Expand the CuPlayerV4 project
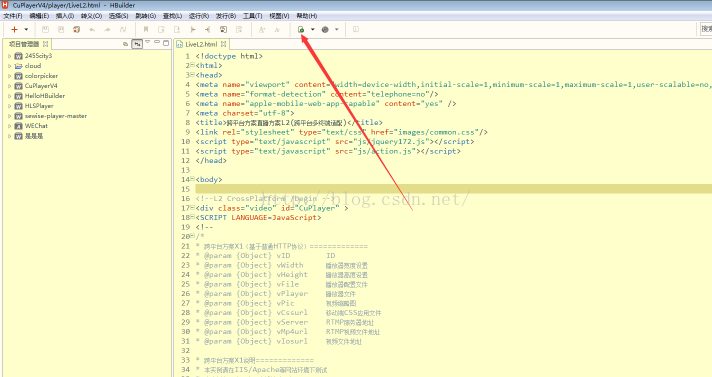The width and height of the screenshot is (712, 377). (x=10, y=86)
